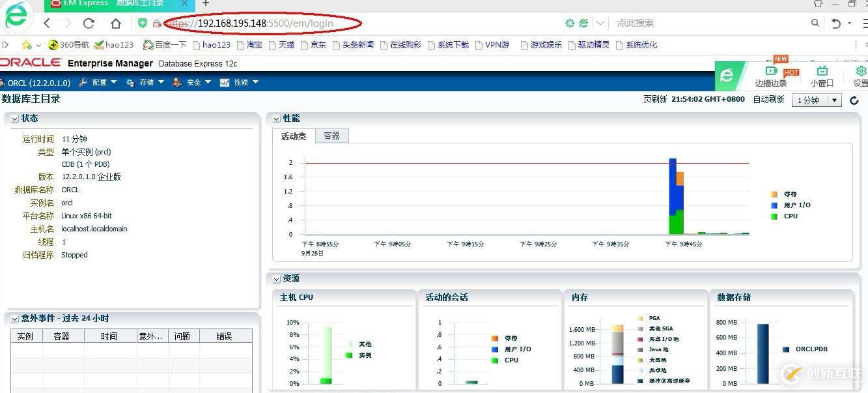Click the 用户 I/O legend swatch
This screenshot has height=393, width=868.
(x=774, y=205)
